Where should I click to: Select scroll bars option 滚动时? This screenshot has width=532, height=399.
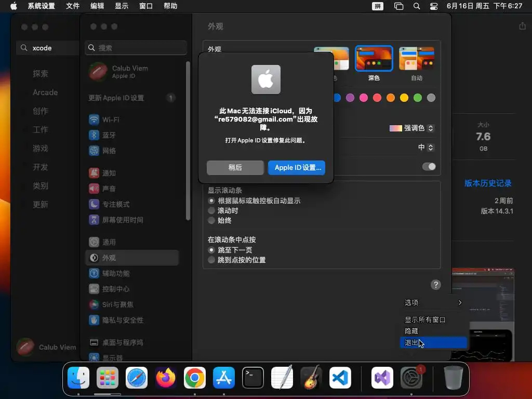pos(211,211)
